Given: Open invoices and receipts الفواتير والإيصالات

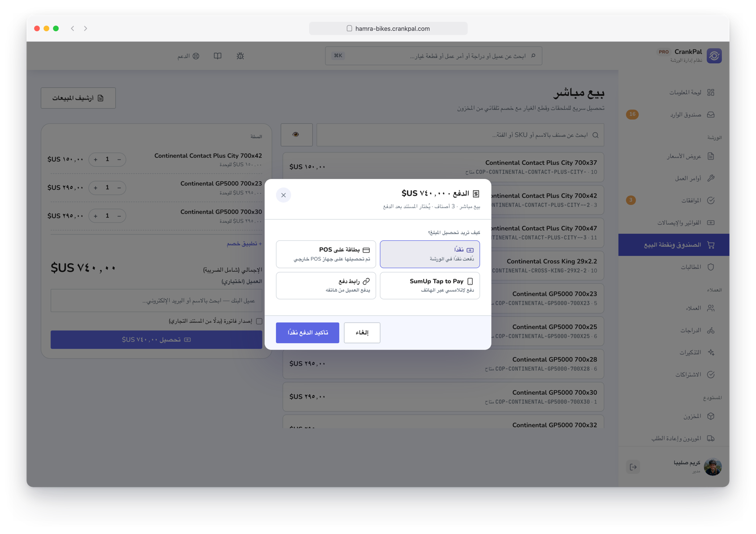Looking at the screenshot, I should click(674, 222).
